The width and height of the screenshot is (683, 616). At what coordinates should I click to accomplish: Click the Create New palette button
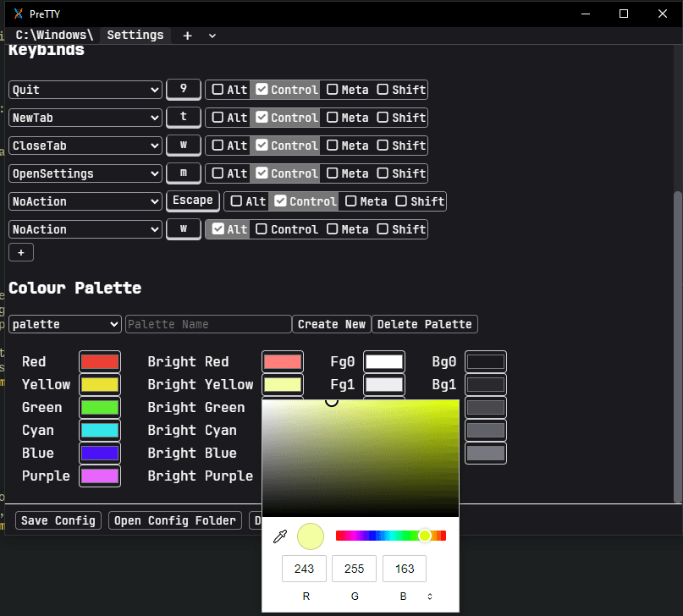pyautogui.click(x=331, y=324)
